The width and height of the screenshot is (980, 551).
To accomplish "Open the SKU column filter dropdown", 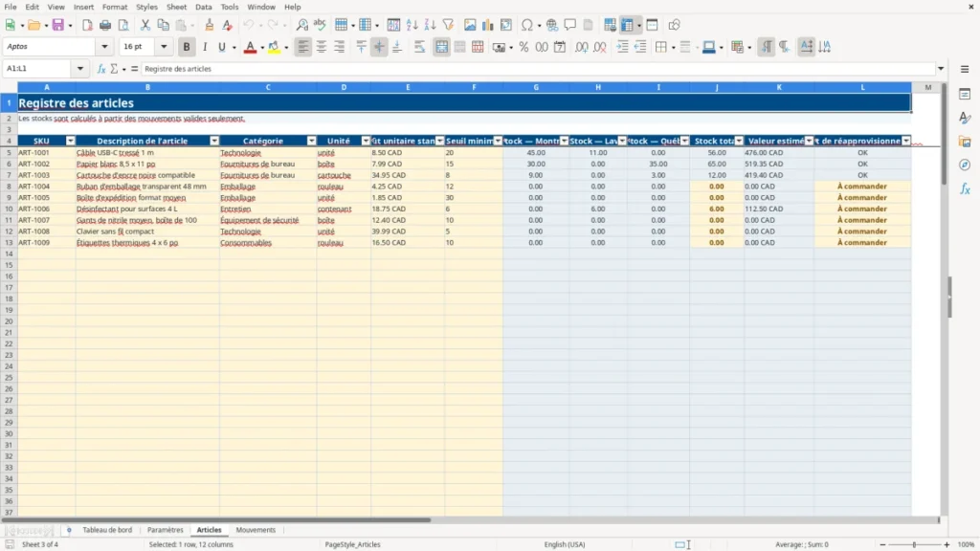I will pyautogui.click(x=71, y=142).
